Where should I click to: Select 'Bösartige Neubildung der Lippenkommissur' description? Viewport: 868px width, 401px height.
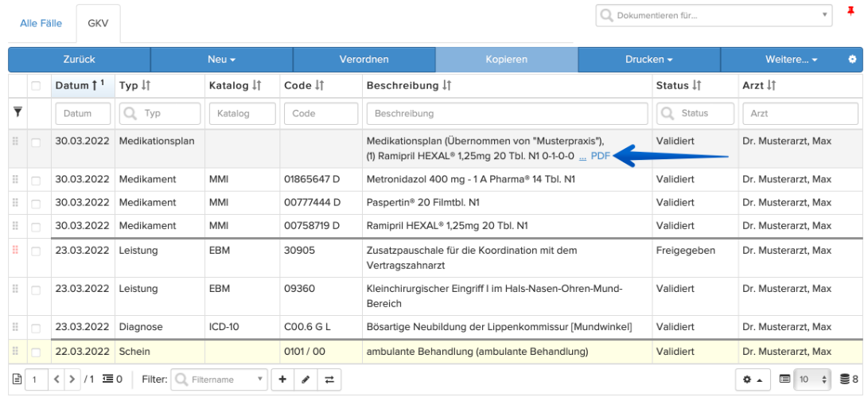point(499,327)
